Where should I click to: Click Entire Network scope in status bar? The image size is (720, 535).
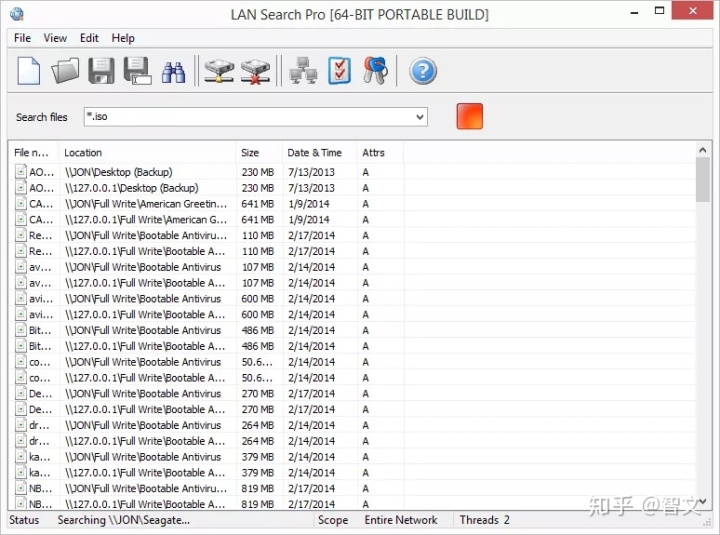(400, 520)
